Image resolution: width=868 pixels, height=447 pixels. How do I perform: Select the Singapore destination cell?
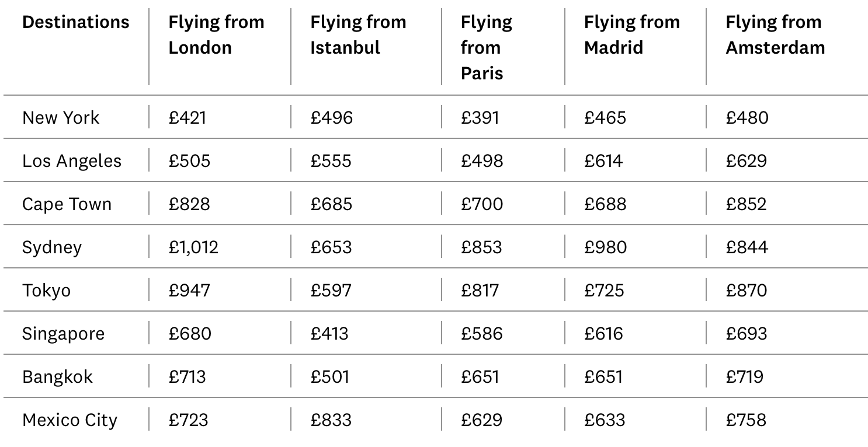pyautogui.click(x=64, y=334)
